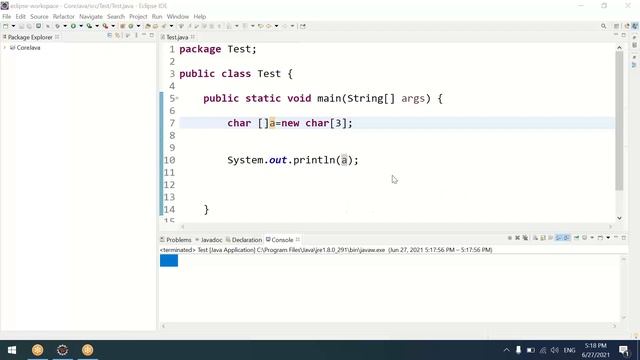Click the toolbar Search magnifier icon
The height and width of the screenshot is (360, 640).
click(604, 26)
